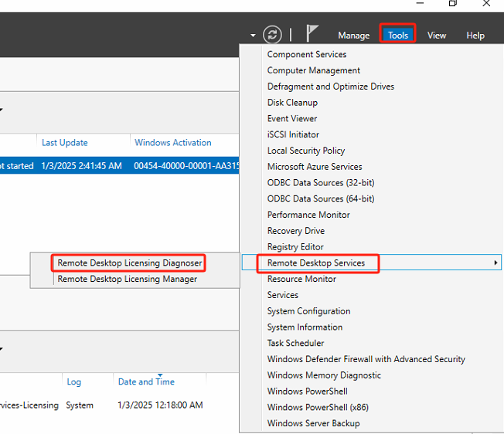Sort events by Date and Time column
Image resolution: width=504 pixels, height=434 pixels.
tap(146, 382)
